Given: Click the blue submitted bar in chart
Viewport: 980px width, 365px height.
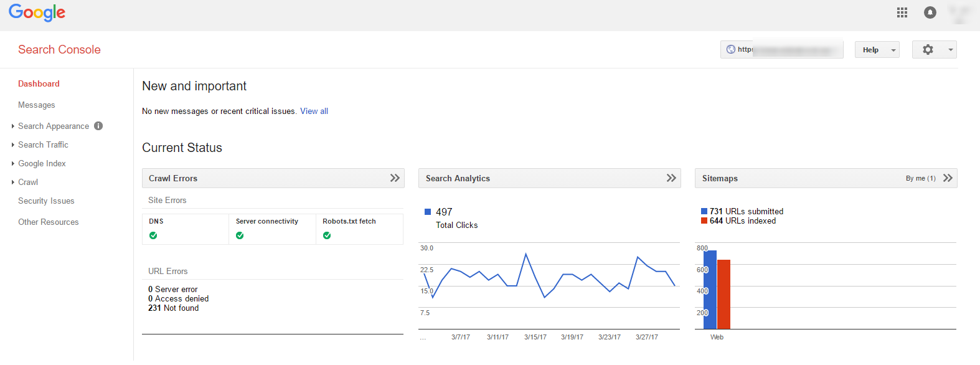Looking at the screenshot, I should (x=710, y=290).
